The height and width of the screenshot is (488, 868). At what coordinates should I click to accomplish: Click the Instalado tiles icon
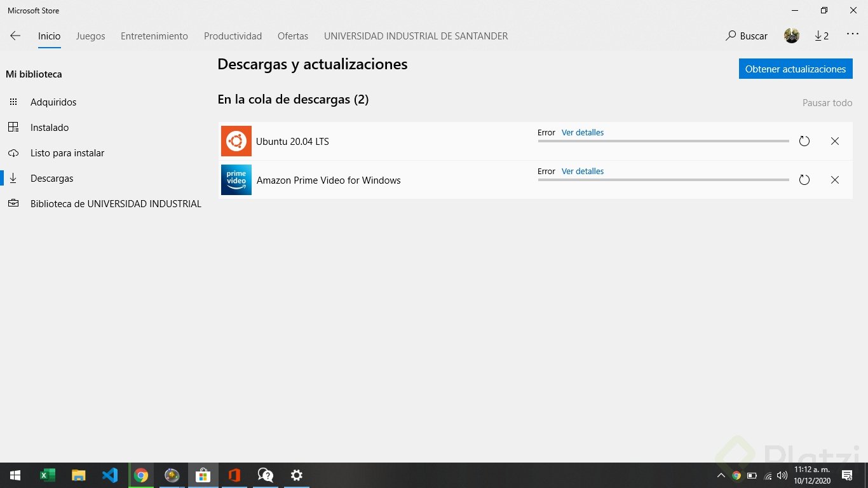pyautogui.click(x=13, y=128)
